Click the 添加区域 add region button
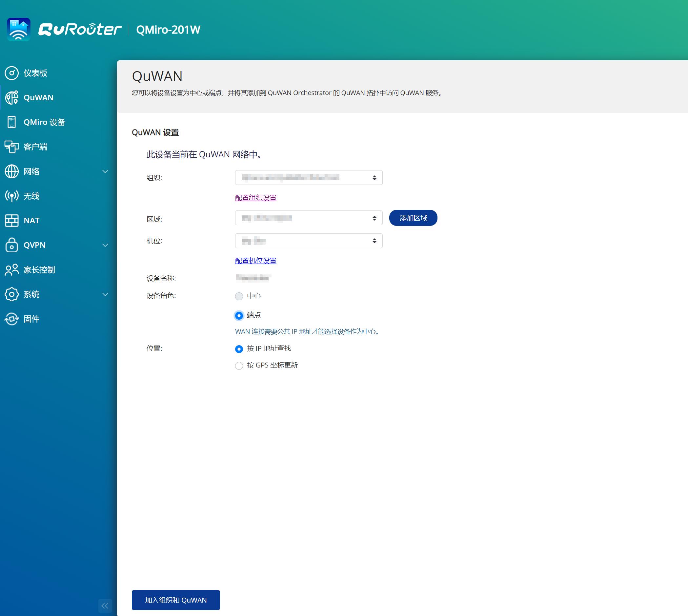 413,218
